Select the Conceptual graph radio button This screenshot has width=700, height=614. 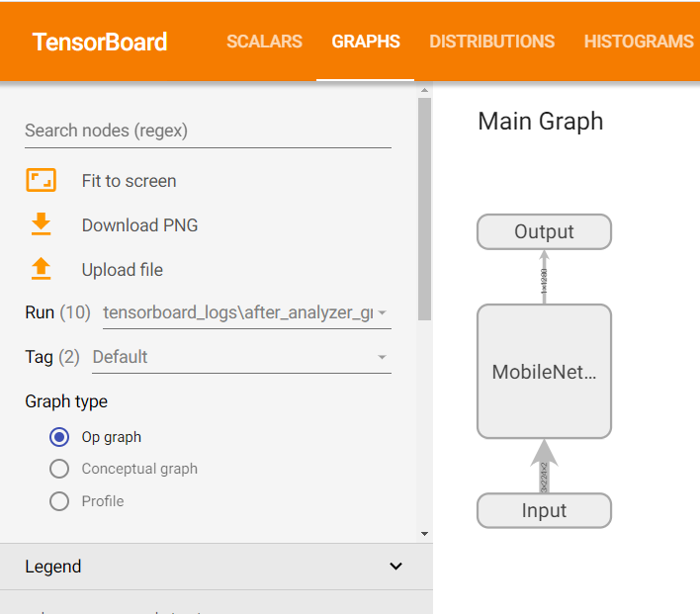click(x=59, y=469)
